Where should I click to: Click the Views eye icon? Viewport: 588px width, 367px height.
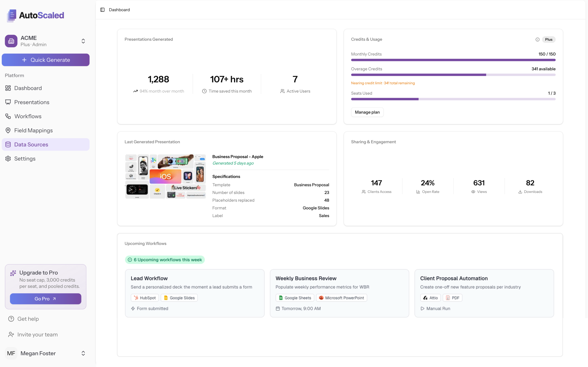[473, 192]
